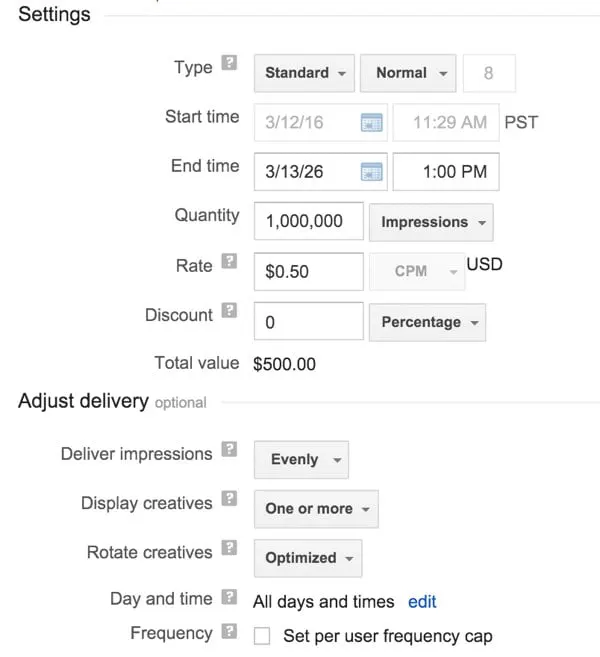Click the help icon beside Day and time
Screen dimensions: 600x657
[230, 598]
